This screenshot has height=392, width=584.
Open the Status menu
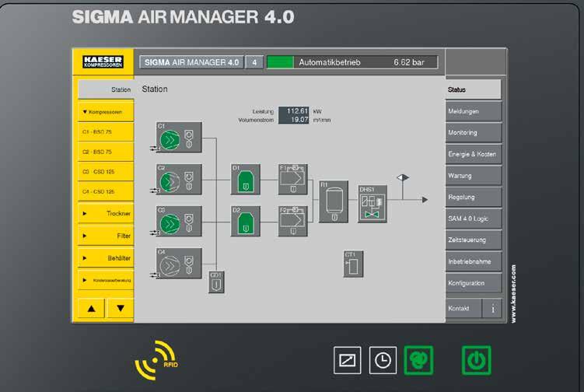(474, 89)
